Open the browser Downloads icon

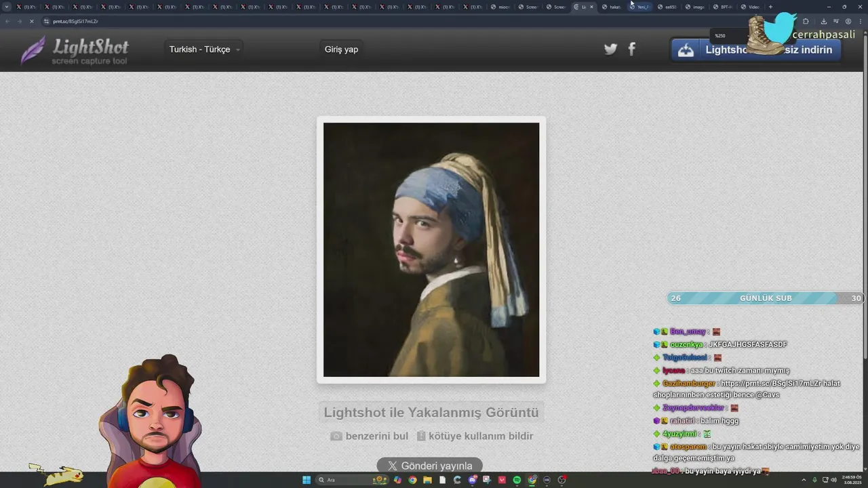pyautogui.click(x=823, y=21)
